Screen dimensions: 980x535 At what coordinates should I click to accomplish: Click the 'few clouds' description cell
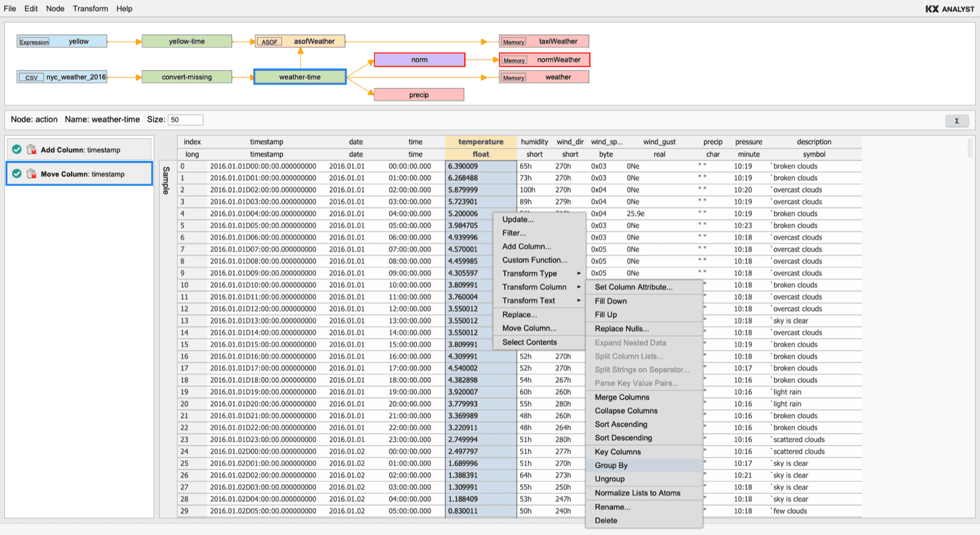click(x=814, y=511)
